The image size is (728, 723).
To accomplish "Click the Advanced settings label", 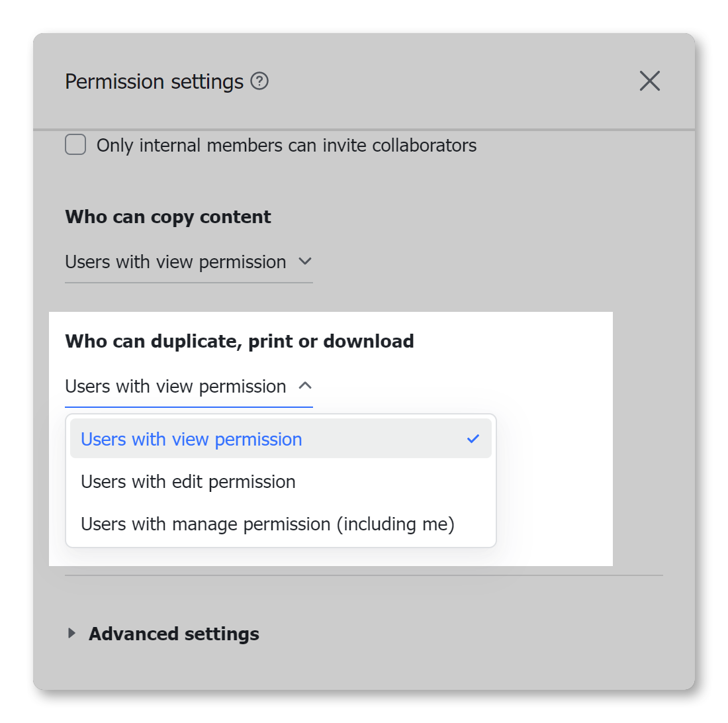I will (x=173, y=633).
